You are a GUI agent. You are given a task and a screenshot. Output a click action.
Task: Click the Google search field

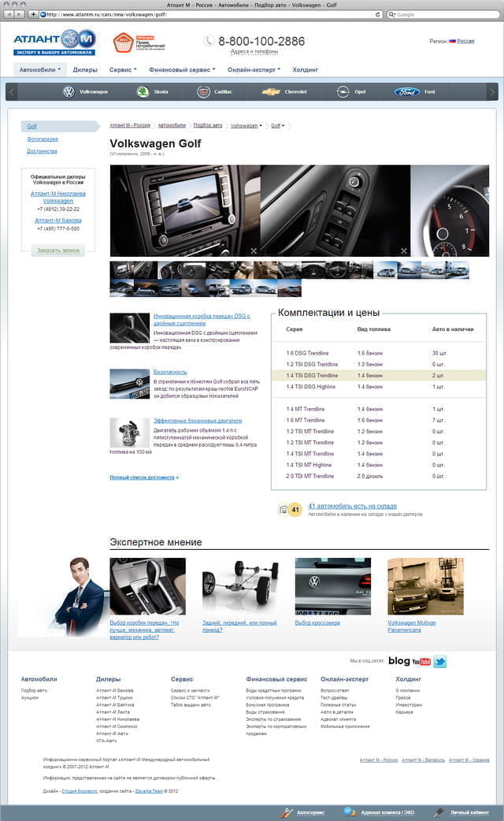[x=444, y=14]
